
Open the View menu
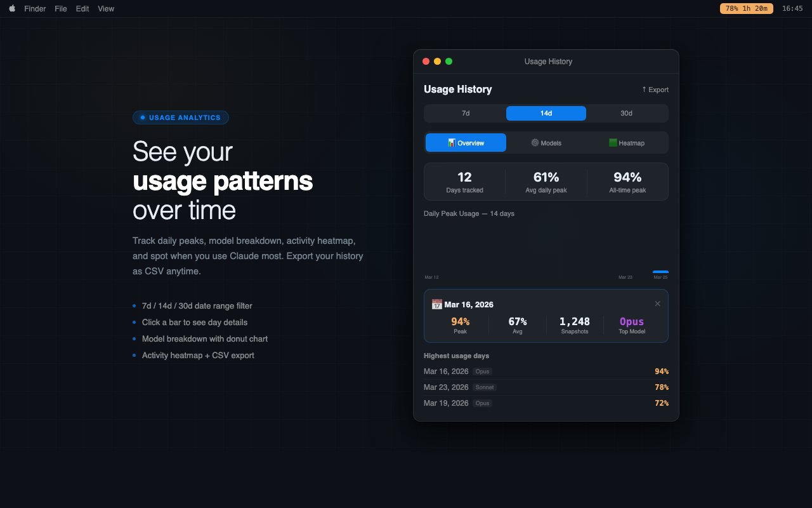[105, 8]
